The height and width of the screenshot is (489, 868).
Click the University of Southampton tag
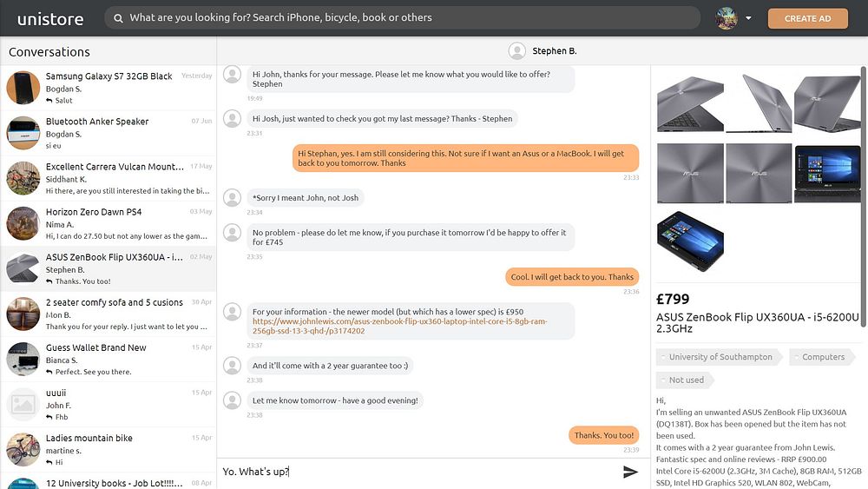[720, 357]
